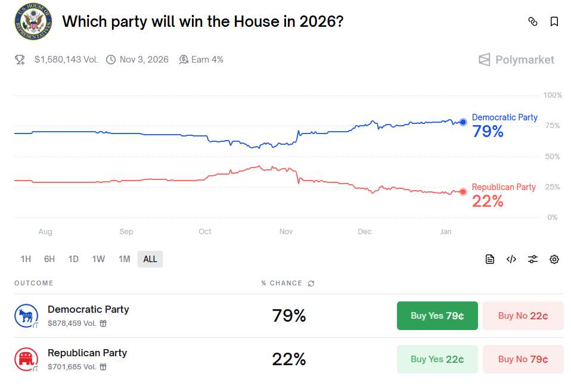Viewport: 571px width, 392px height.
Task: Click the Democratic Party donkey logo
Action: point(26,316)
